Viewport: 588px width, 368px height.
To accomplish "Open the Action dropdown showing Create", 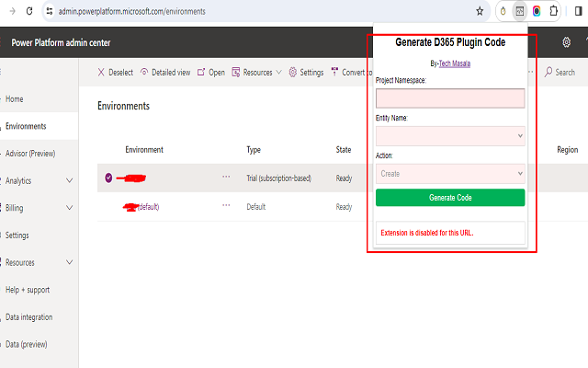I will tap(450, 174).
